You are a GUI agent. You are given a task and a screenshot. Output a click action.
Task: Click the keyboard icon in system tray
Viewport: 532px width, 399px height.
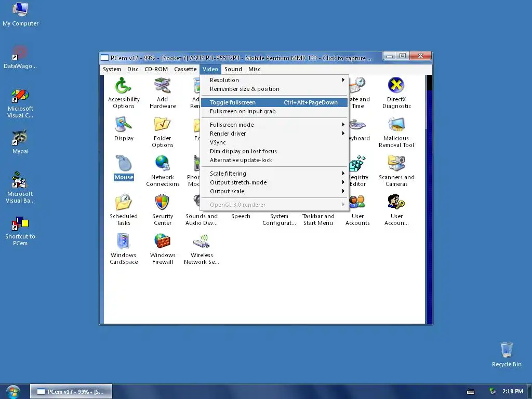tap(471, 392)
